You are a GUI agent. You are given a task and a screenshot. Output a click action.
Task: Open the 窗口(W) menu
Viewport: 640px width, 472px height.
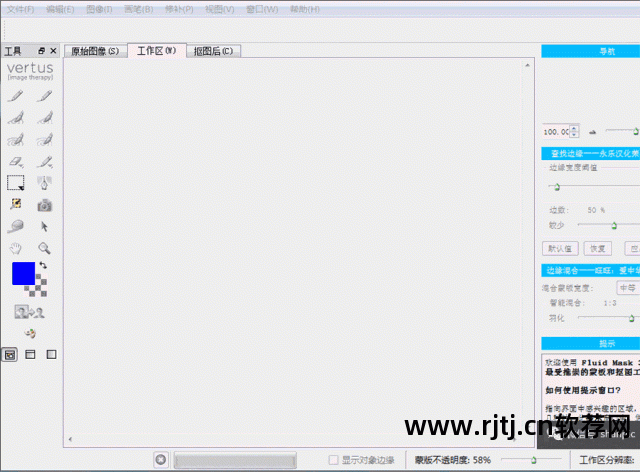[x=262, y=9]
